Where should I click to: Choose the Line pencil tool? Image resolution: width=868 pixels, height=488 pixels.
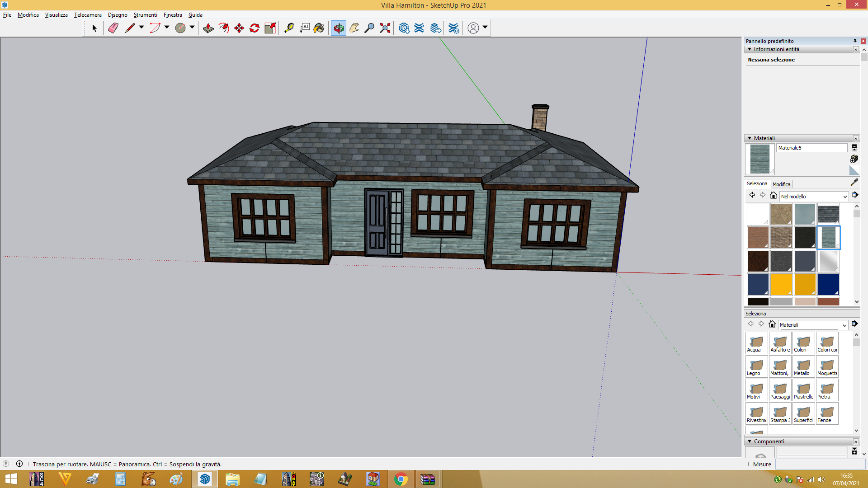(x=130, y=28)
